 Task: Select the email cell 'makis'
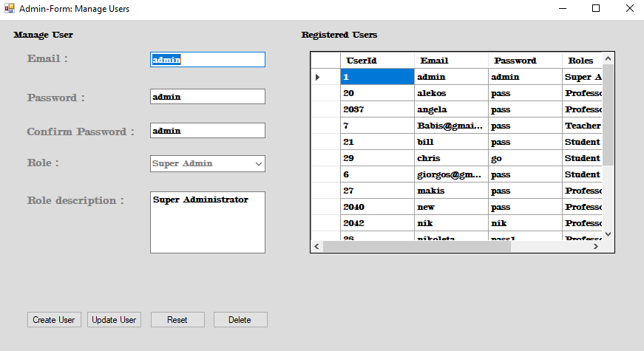(451, 191)
